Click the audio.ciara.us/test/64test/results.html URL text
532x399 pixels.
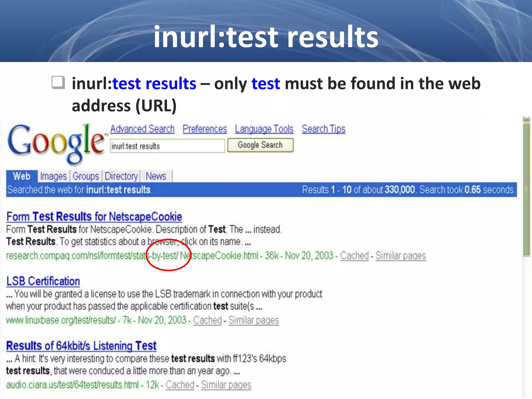tap(72, 385)
